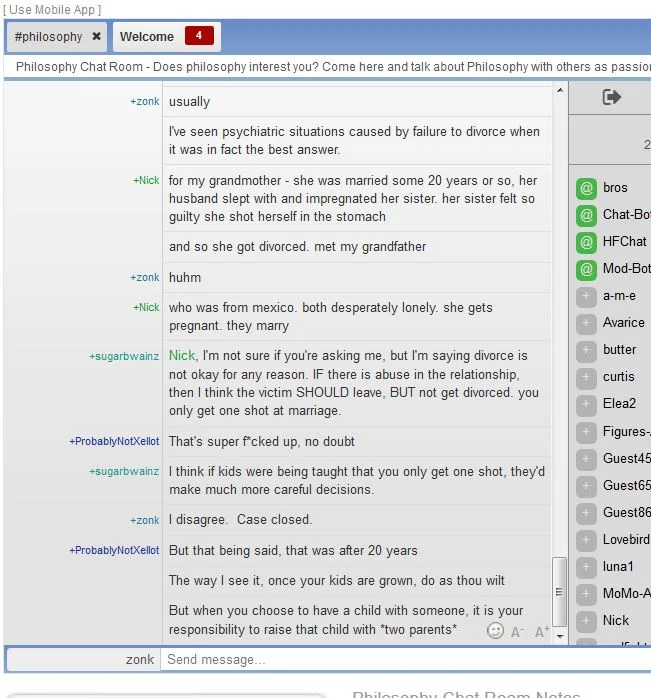Select user luna1 in the user list
Viewport: 651px width, 698px height.
[x=618, y=566]
